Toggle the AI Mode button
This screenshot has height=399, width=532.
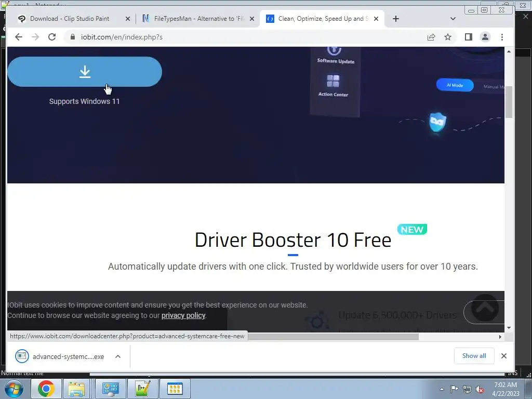pyautogui.click(x=455, y=85)
